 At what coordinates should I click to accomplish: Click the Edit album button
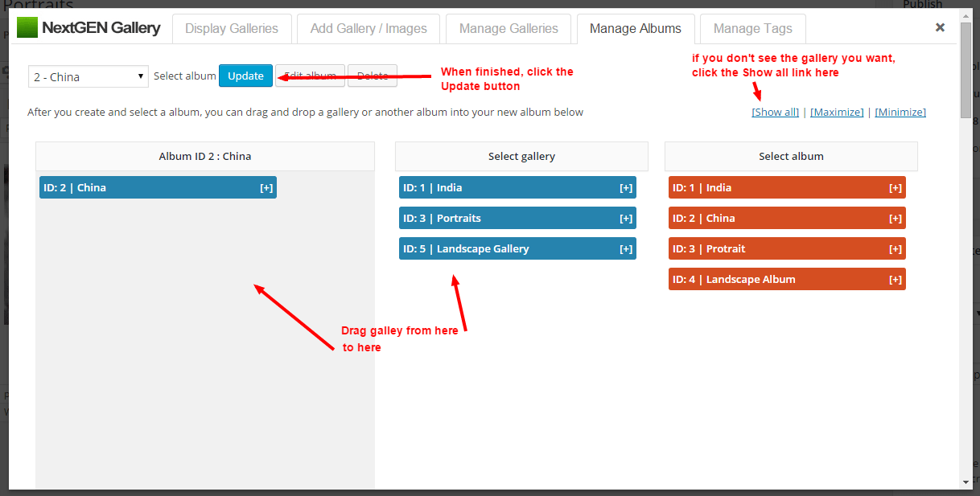point(310,76)
